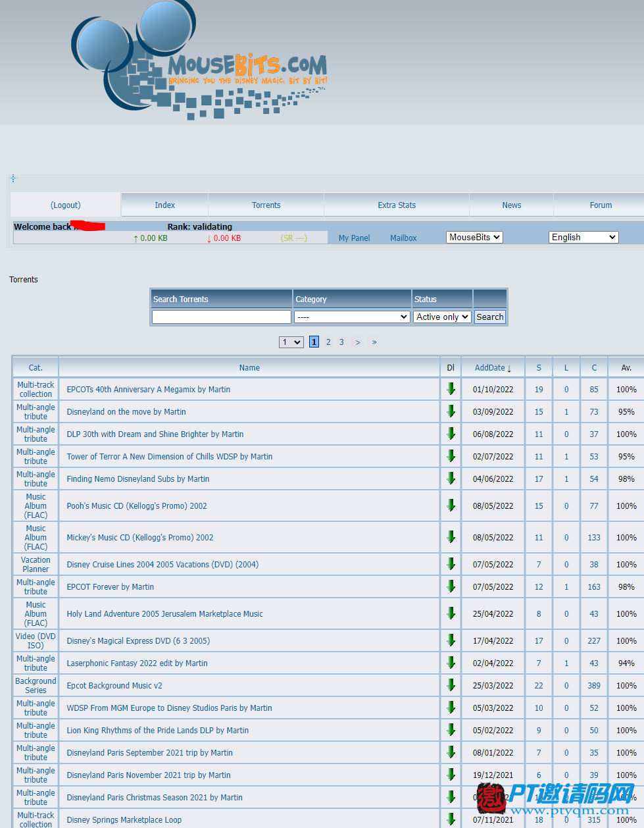This screenshot has height=828, width=644.
Task: Click seeders count 22 for Epcot Background Music
Action: pos(539,685)
